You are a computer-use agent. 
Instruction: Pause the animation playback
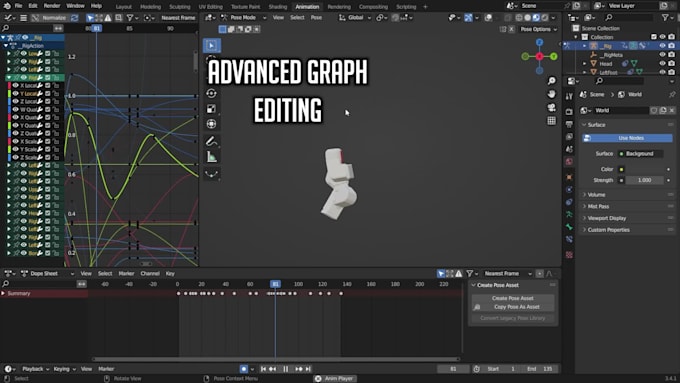[285, 369]
